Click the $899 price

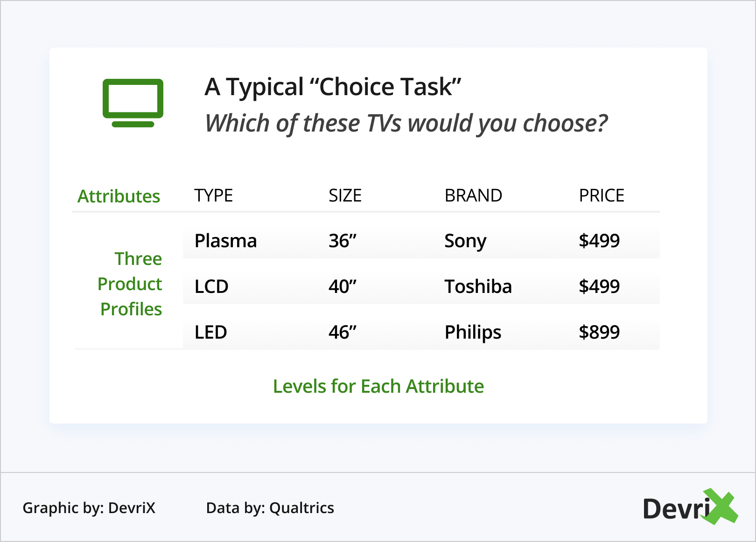coord(599,332)
